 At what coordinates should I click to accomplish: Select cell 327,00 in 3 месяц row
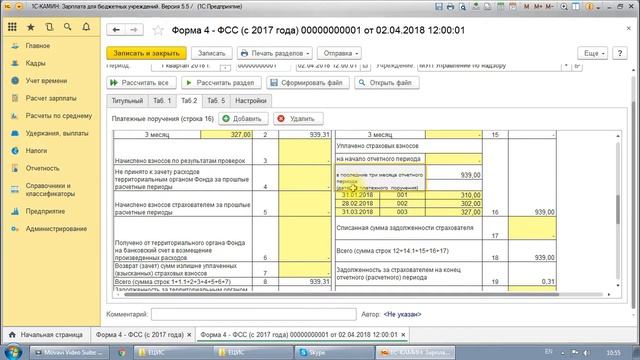click(x=227, y=135)
